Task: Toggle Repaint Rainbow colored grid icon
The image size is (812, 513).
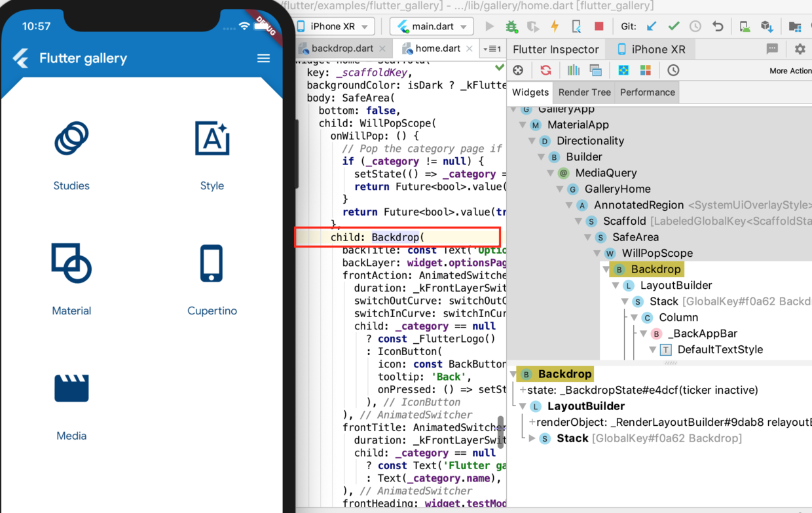Action: 646,70
